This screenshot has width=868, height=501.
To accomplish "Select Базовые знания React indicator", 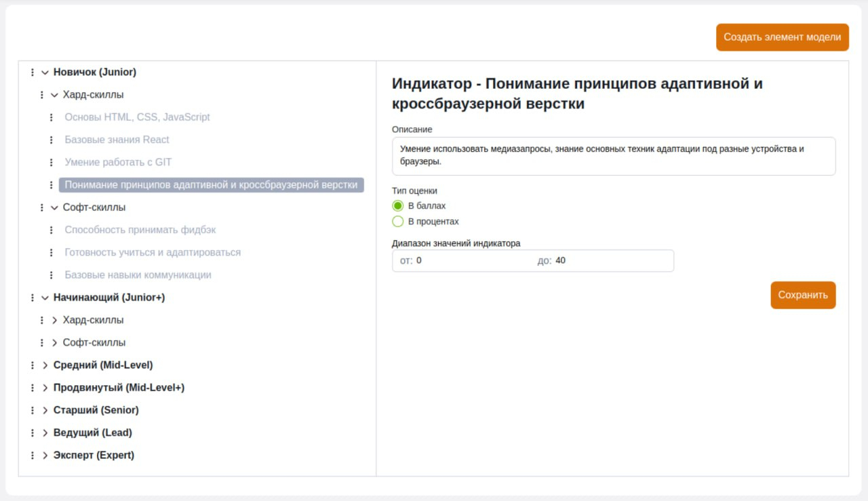I will (x=117, y=140).
